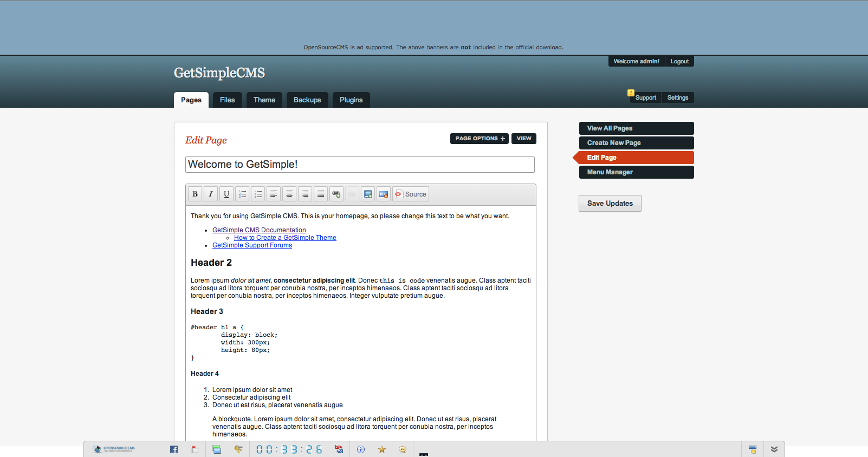Open the info icon in bottom bar
This screenshot has height=457, width=868.
(361, 449)
